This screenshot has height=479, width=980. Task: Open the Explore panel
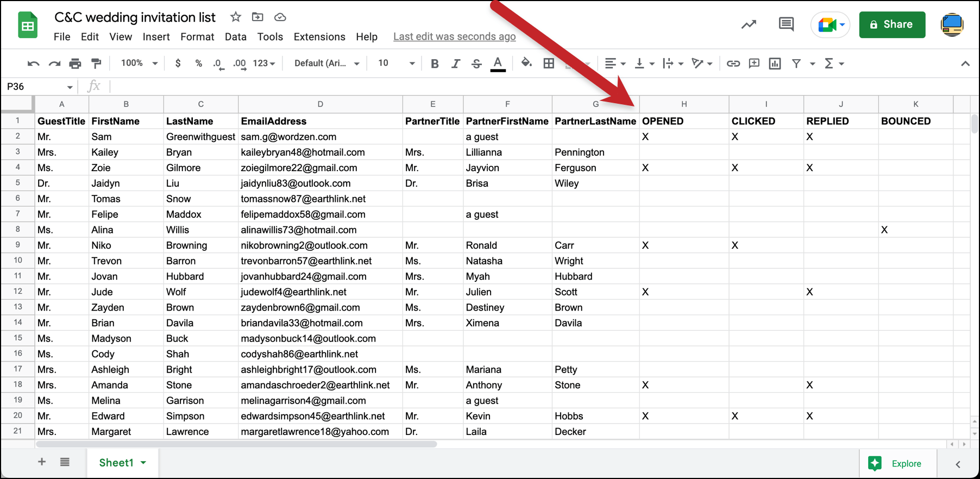(x=898, y=463)
